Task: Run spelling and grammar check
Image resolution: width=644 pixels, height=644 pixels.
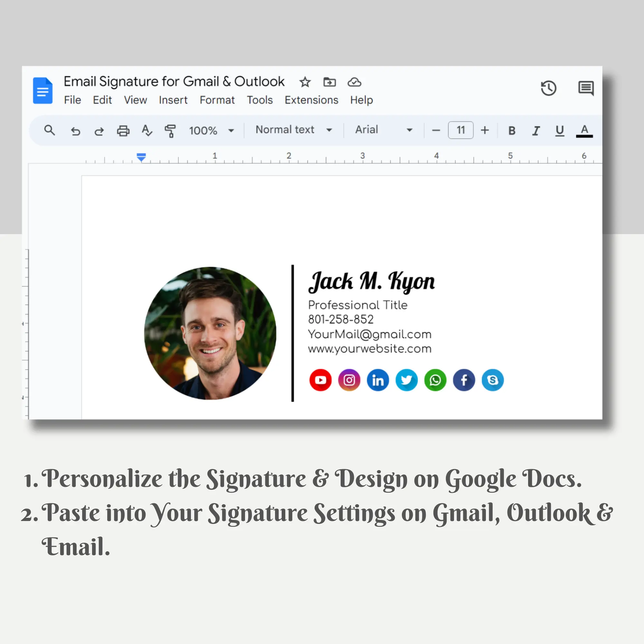Action: click(147, 131)
